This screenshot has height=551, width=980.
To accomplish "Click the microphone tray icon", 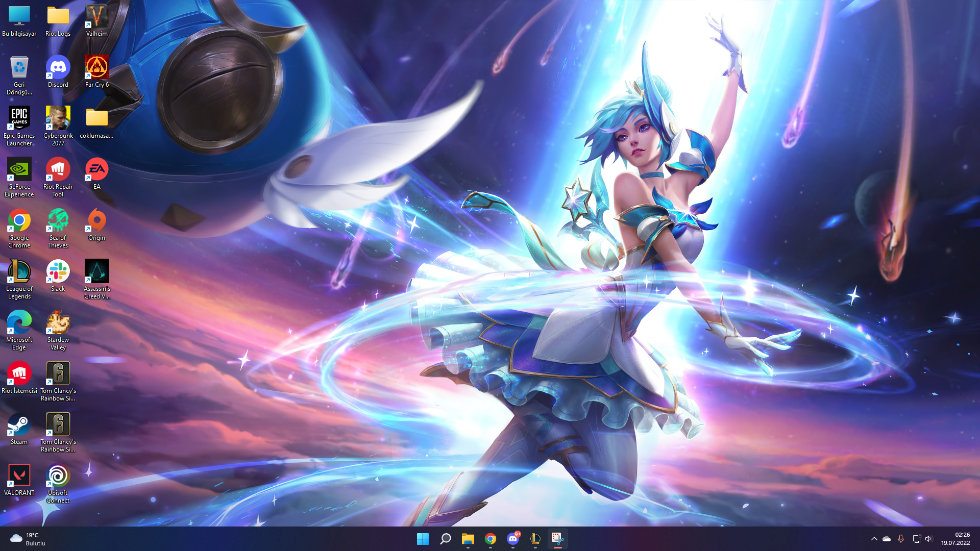I will 901,539.
